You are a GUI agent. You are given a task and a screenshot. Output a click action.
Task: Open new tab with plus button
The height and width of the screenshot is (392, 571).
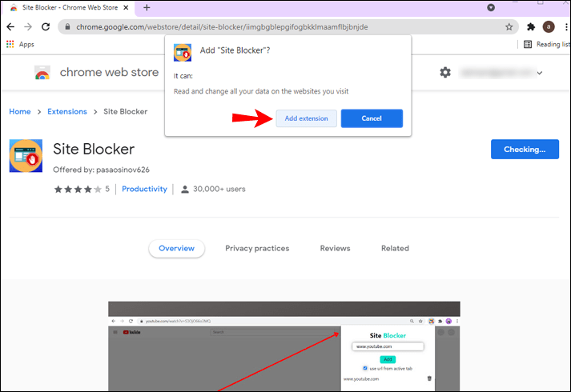147,8
